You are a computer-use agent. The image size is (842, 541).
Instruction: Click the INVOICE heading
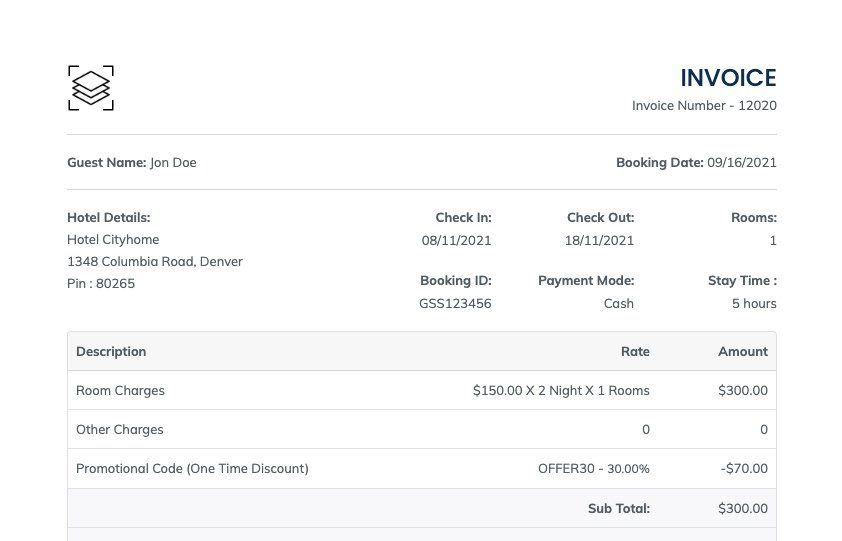(728, 78)
